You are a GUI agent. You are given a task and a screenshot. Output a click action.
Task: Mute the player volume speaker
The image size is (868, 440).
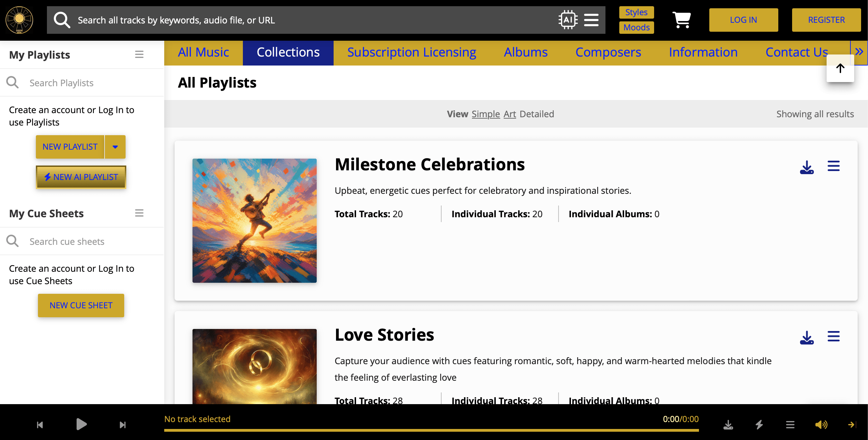pyautogui.click(x=821, y=425)
